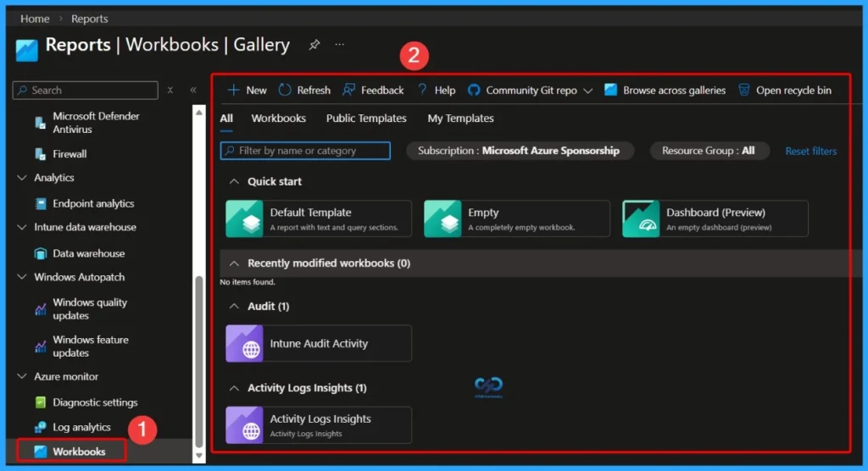Select the All tab
The image size is (868, 471).
(x=226, y=119)
